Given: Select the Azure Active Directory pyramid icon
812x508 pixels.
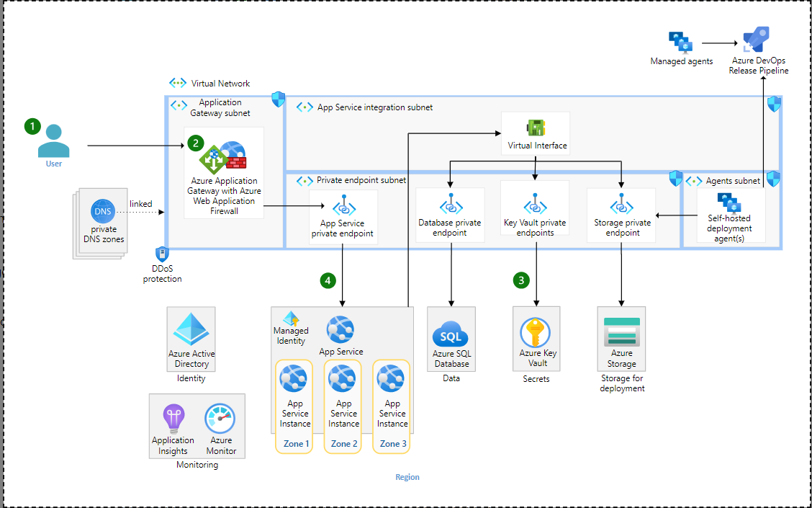Looking at the screenshot, I should coord(191,329).
